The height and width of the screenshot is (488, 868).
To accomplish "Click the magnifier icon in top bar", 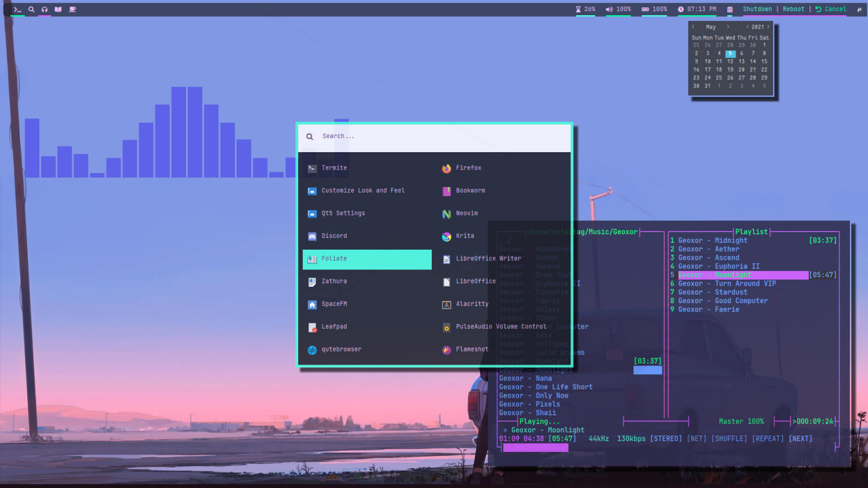I will point(32,9).
